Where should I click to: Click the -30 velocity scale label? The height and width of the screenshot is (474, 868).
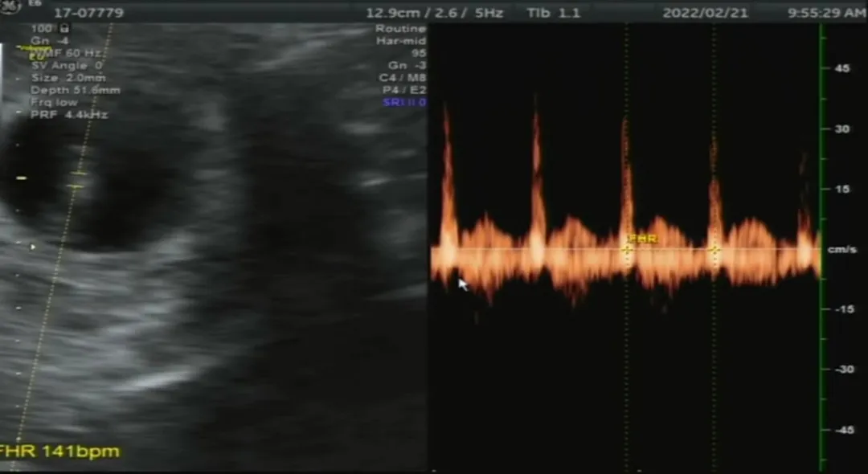tap(844, 370)
